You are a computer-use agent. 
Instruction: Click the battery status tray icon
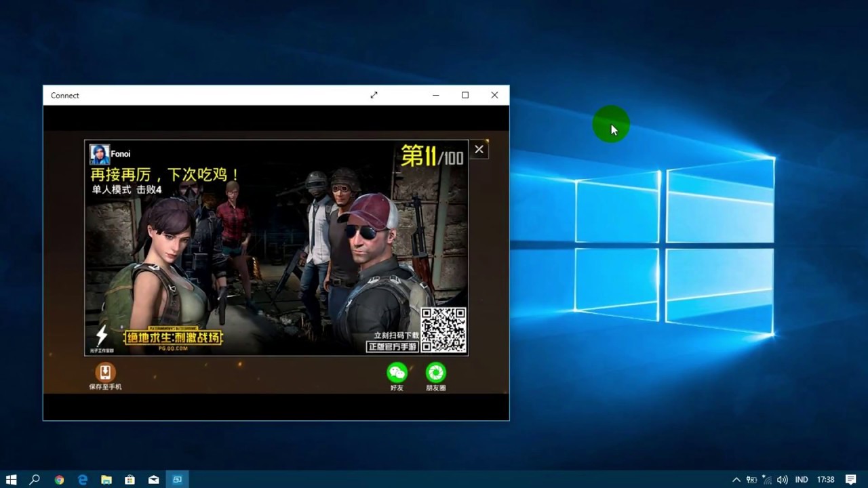(751, 479)
